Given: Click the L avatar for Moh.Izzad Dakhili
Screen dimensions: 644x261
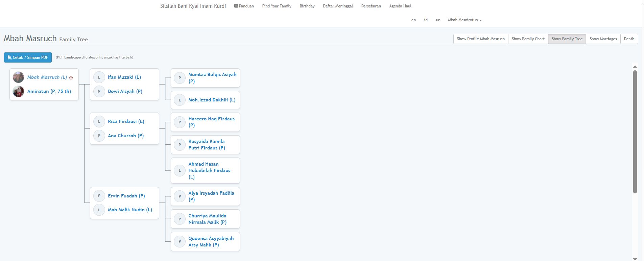Looking at the screenshot, I should tap(180, 100).
